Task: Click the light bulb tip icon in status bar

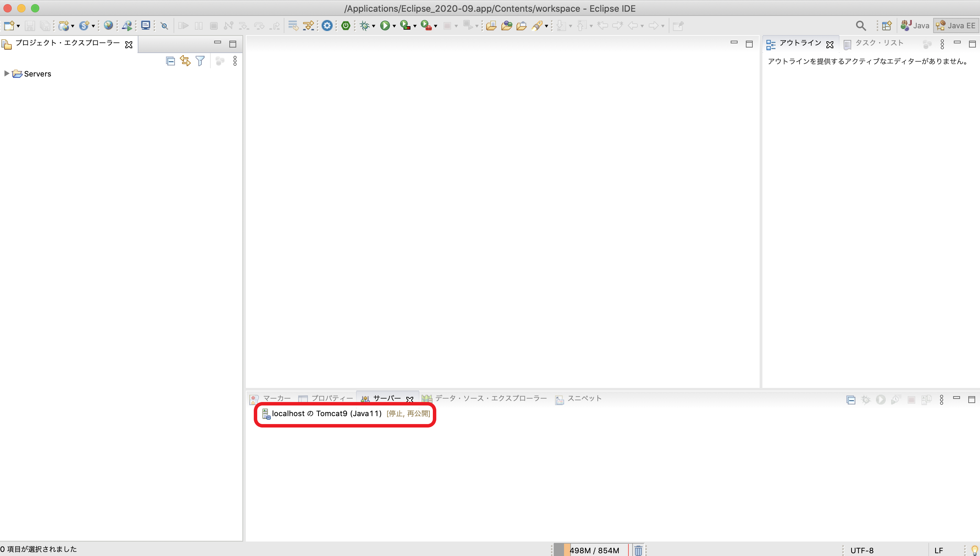Action: pos(974,550)
